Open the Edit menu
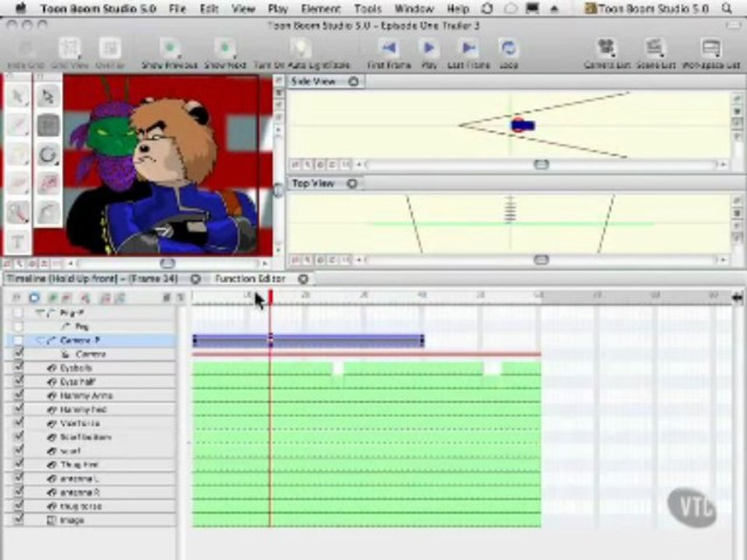Viewport: 747px width, 560px height. [209, 9]
